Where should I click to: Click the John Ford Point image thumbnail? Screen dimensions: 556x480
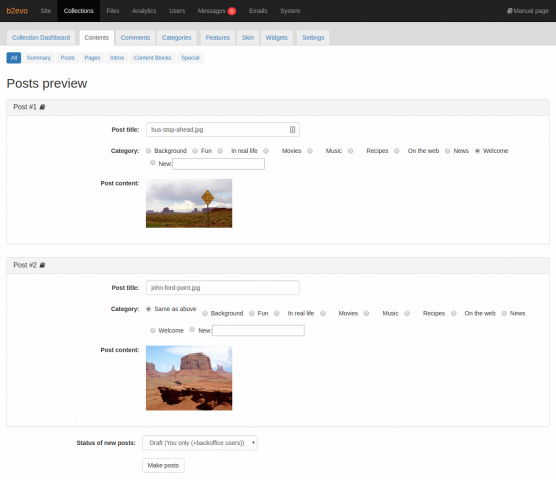(189, 378)
